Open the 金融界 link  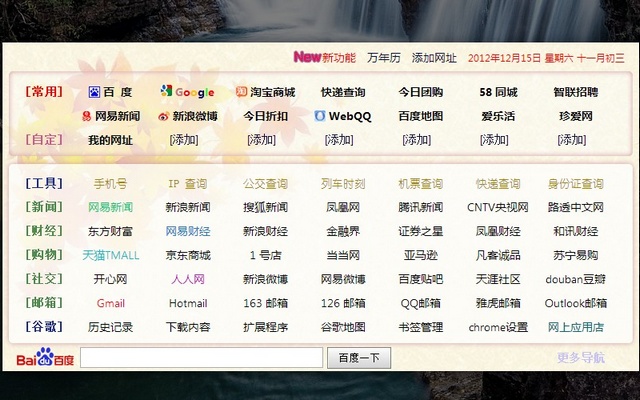click(x=343, y=231)
